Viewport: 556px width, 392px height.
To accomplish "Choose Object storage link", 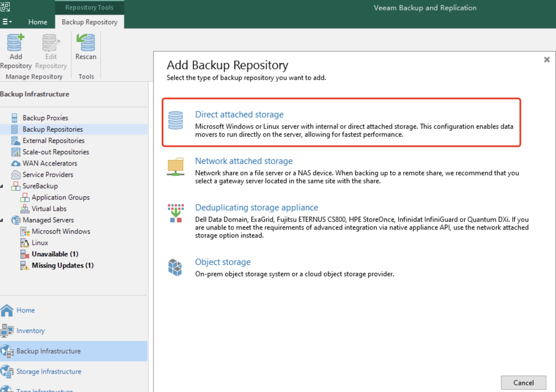I will click(x=223, y=262).
